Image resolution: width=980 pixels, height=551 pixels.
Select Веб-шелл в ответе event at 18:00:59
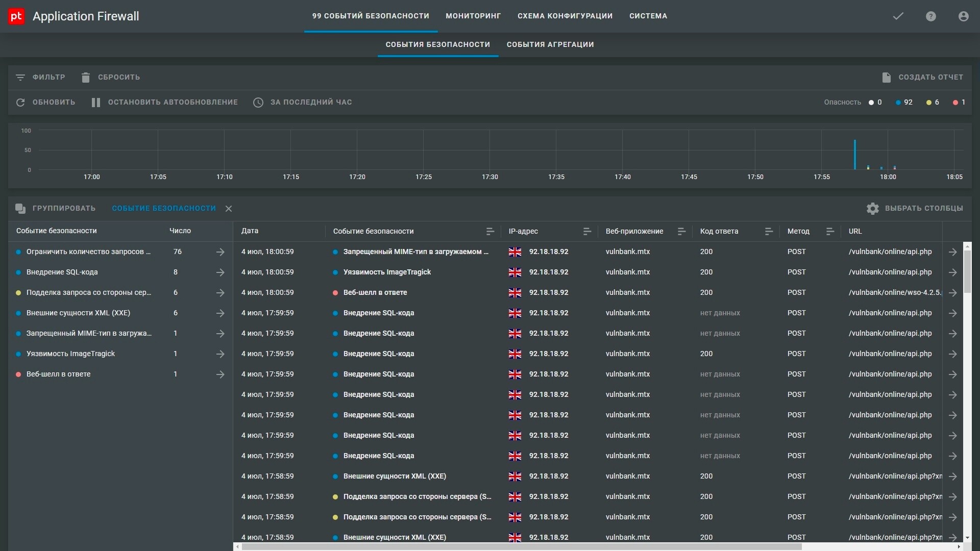pos(375,293)
